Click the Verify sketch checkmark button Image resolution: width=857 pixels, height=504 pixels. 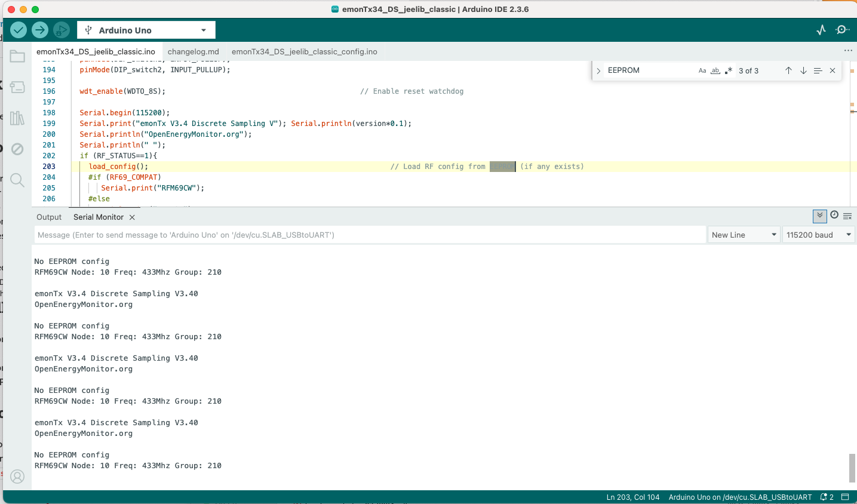pos(19,30)
